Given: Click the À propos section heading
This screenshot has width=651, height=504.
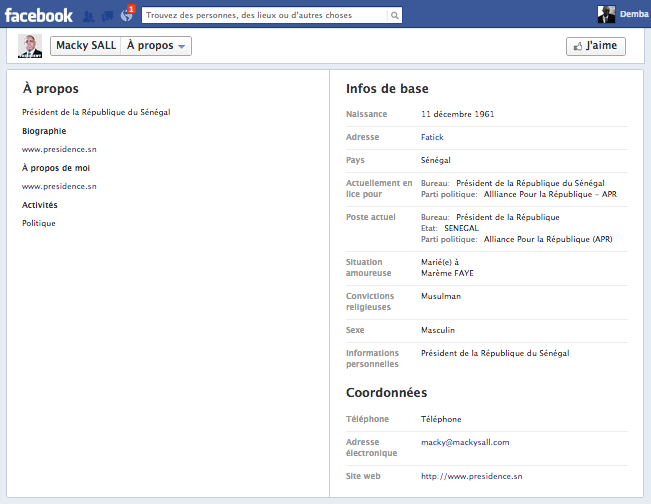Looking at the screenshot, I should tap(51, 88).
